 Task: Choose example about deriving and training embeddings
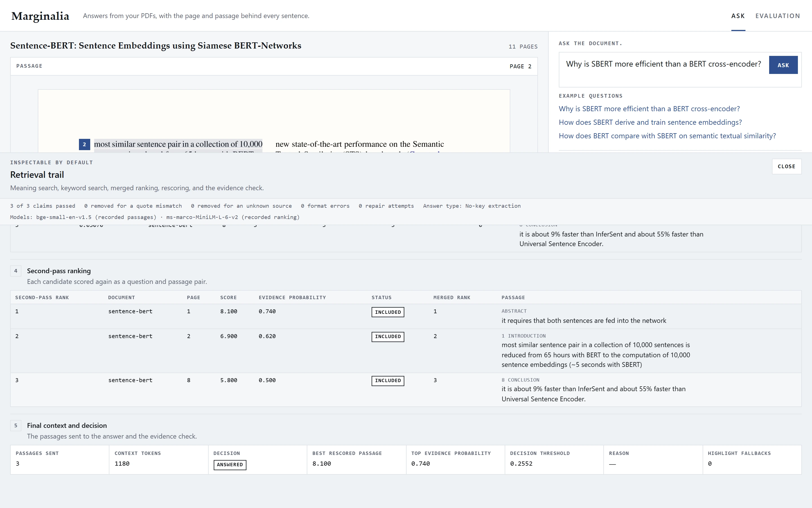click(650, 122)
